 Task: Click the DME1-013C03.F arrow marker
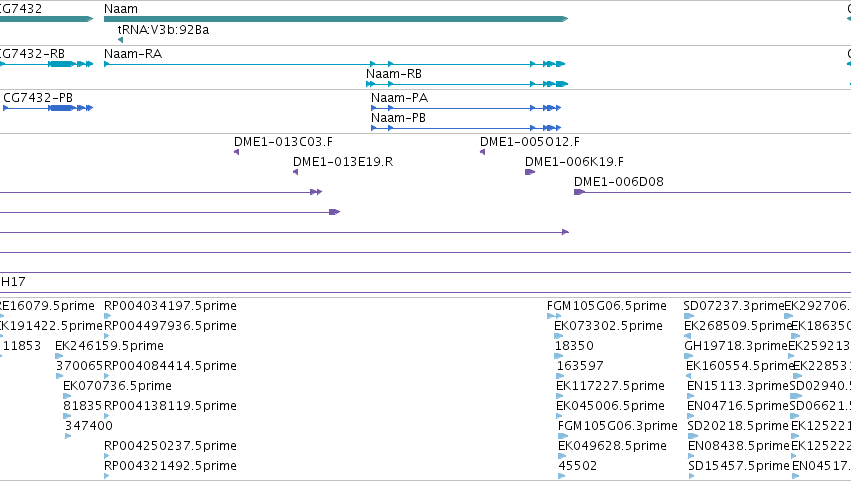[x=237, y=152]
